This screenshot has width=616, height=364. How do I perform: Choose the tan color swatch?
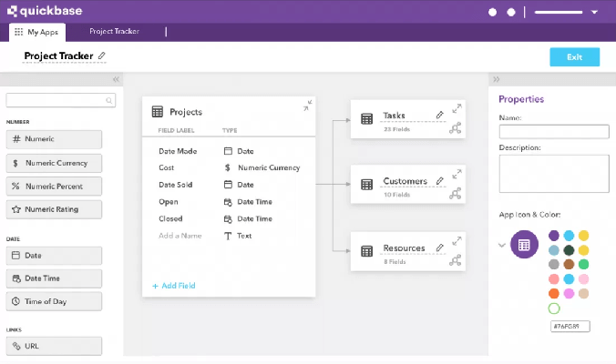[584, 293]
